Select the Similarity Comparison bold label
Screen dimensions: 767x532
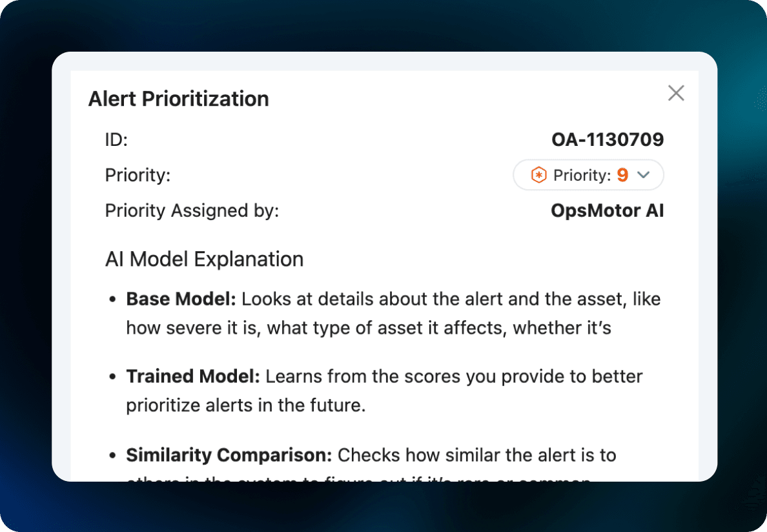coord(229,455)
